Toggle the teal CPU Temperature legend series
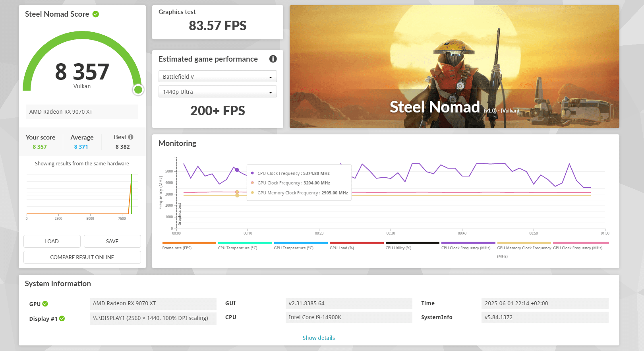The width and height of the screenshot is (644, 351). (238, 248)
